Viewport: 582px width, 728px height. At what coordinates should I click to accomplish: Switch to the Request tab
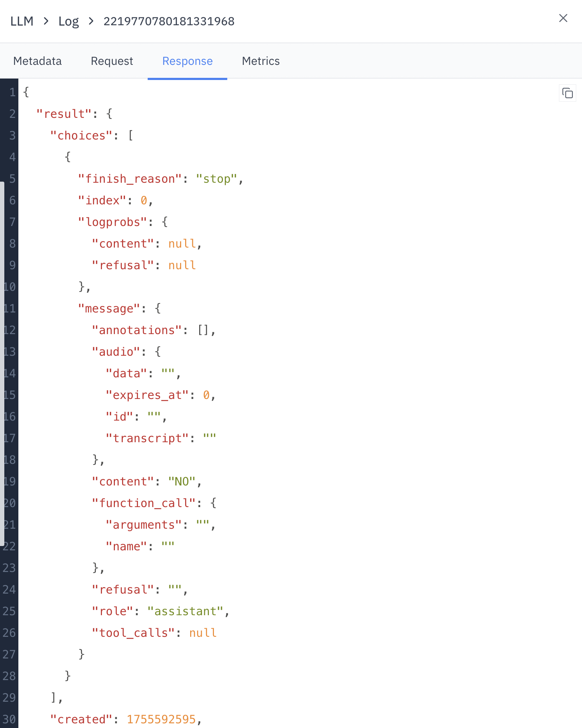click(x=112, y=61)
